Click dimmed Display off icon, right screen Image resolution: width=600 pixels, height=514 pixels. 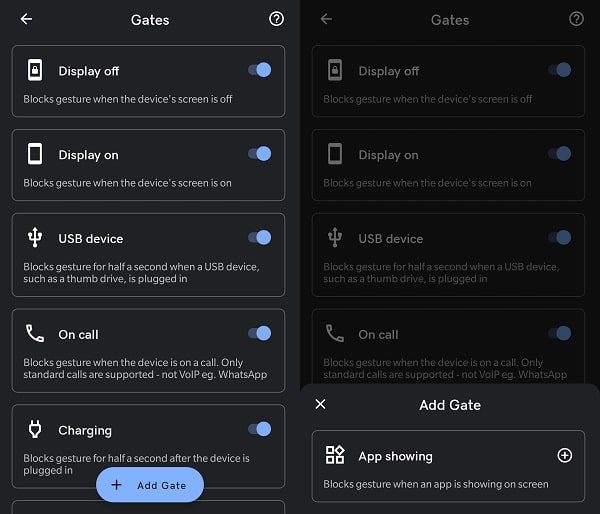(x=335, y=70)
